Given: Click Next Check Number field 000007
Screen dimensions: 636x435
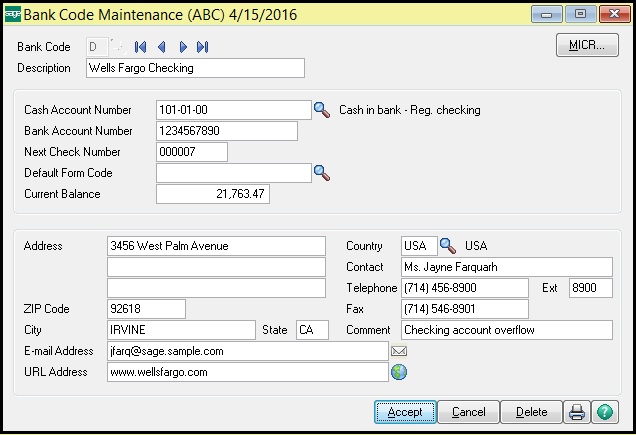Looking at the screenshot, I should pos(192,152).
